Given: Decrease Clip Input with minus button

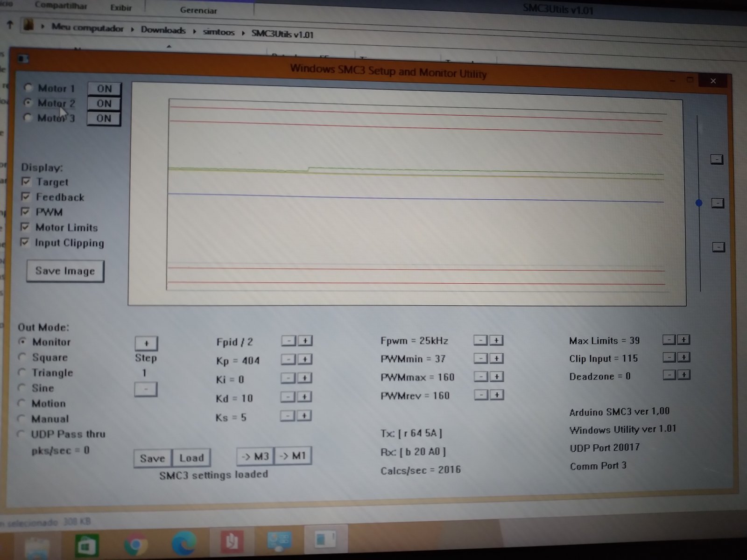Looking at the screenshot, I should click(669, 357).
